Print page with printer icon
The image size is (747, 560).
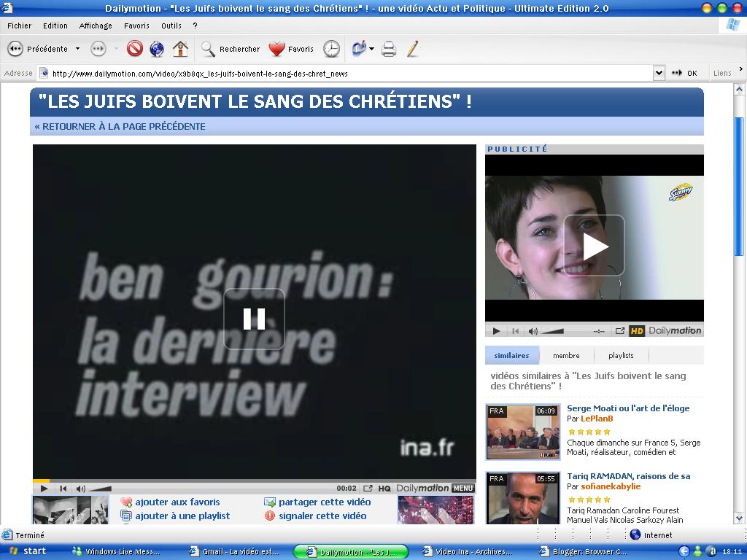pyautogui.click(x=389, y=49)
